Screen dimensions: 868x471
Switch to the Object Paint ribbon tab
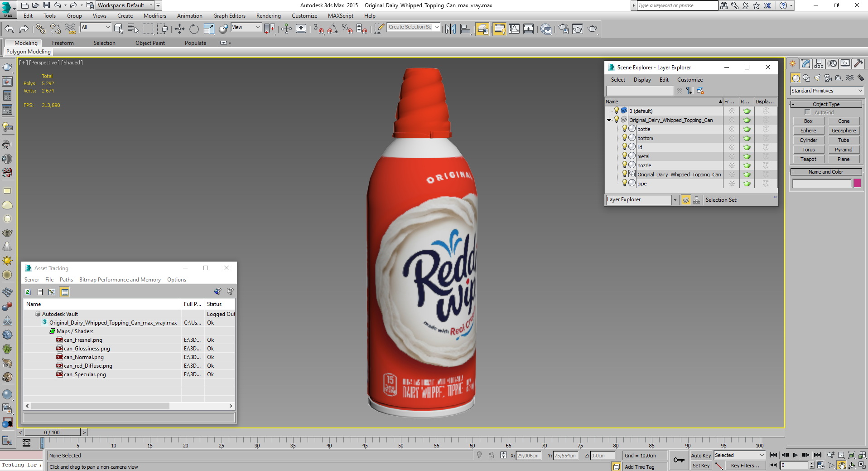[150, 43]
